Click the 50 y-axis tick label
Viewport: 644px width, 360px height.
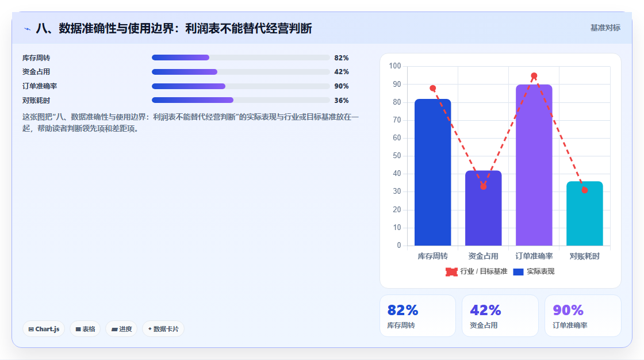tap(397, 156)
